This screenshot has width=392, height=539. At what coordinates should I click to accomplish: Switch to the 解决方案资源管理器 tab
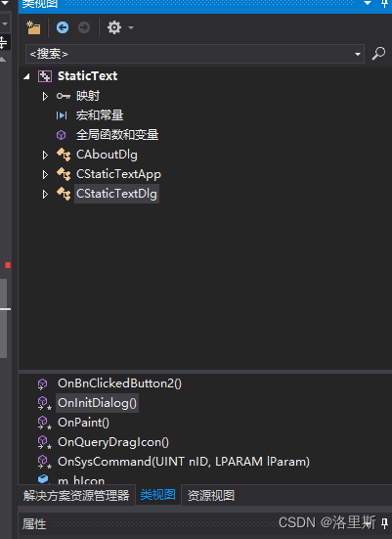pyautogui.click(x=76, y=496)
